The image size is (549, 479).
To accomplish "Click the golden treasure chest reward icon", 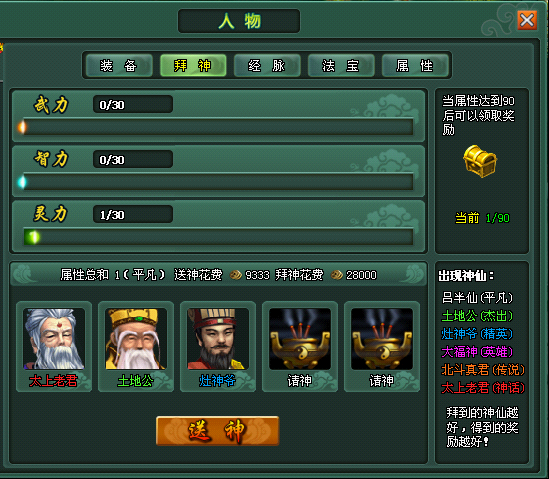I will (480, 161).
